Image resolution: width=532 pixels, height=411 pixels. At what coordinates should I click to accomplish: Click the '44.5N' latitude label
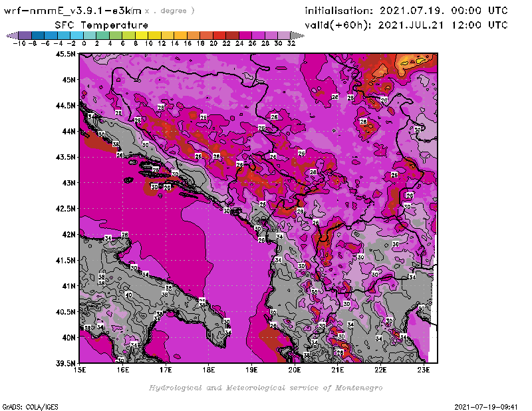(x=65, y=106)
